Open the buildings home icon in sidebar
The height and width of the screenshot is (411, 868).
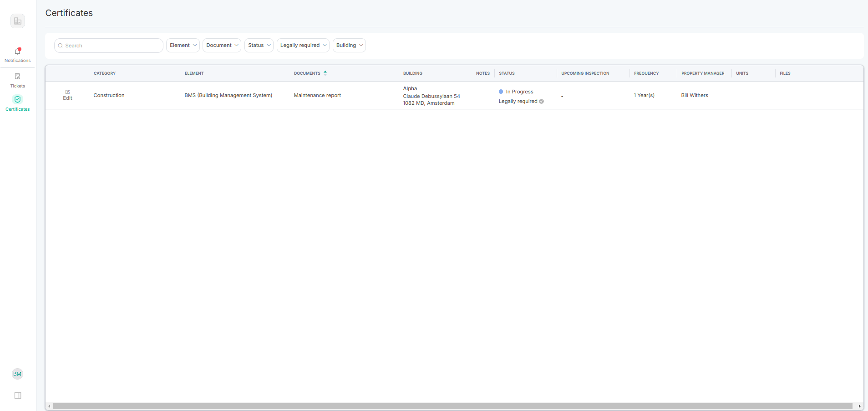tap(18, 21)
